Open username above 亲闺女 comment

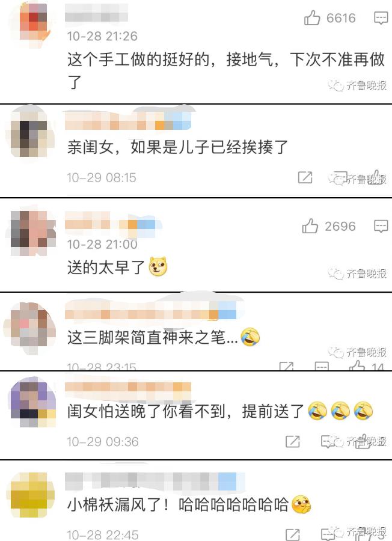(128, 120)
